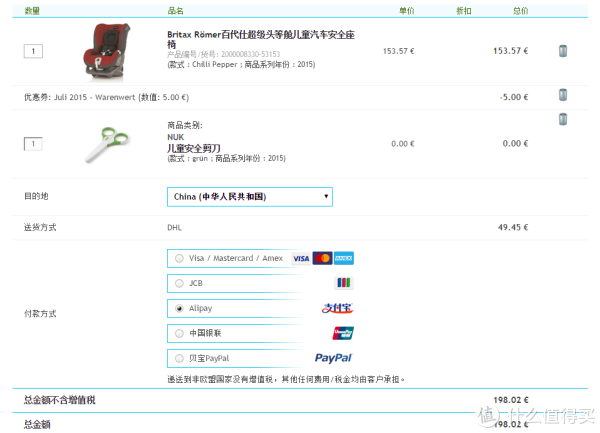Click the Chilli Pepper style description text
This screenshot has width=600, height=433.
[241, 64]
